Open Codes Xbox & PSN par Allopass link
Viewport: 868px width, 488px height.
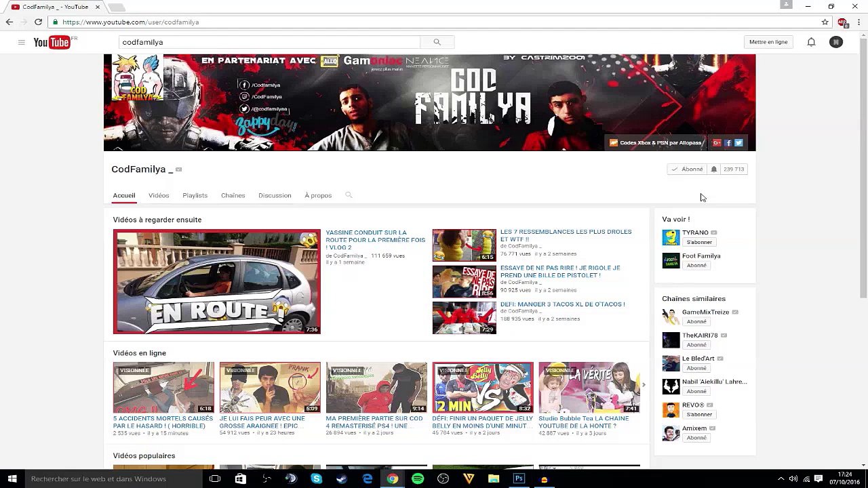tap(655, 143)
